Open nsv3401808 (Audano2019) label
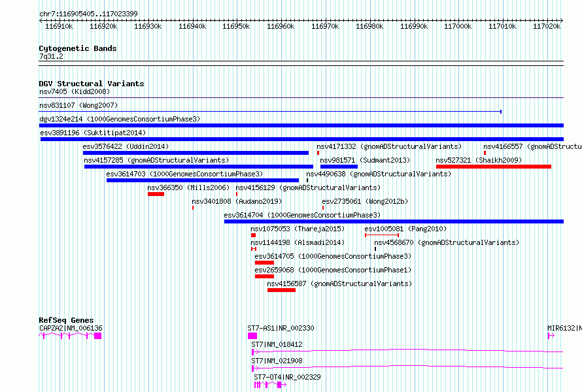Screen dimensions: 582x392 click(x=237, y=201)
